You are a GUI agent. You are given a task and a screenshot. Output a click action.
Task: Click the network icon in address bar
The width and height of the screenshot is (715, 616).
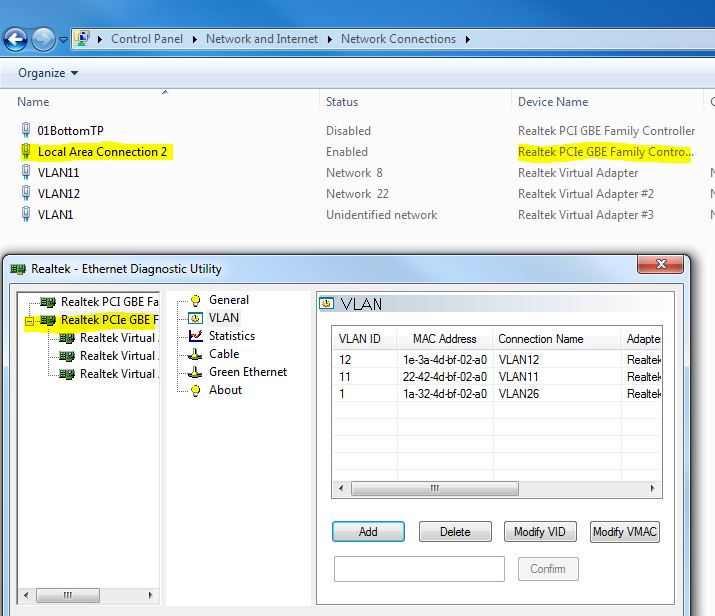83,39
